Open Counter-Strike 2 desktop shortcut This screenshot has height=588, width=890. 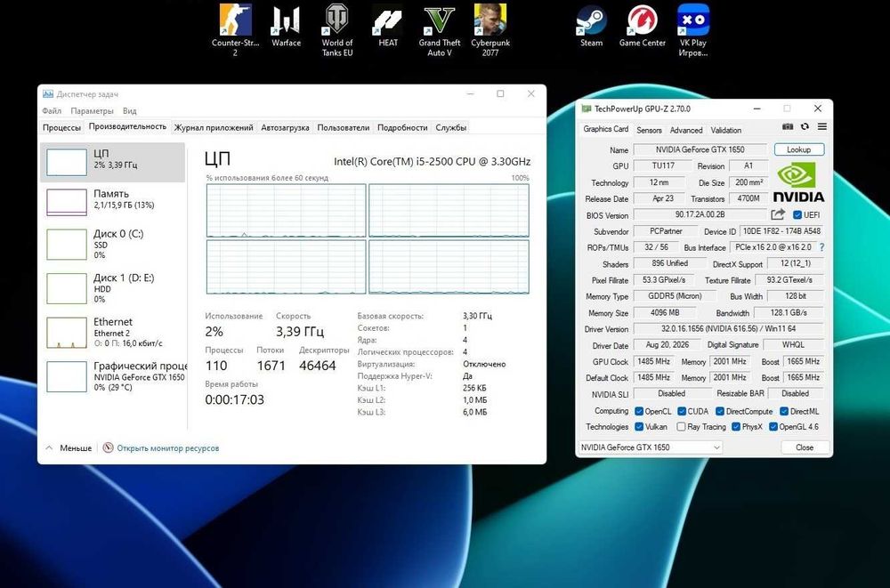click(x=235, y=30)
